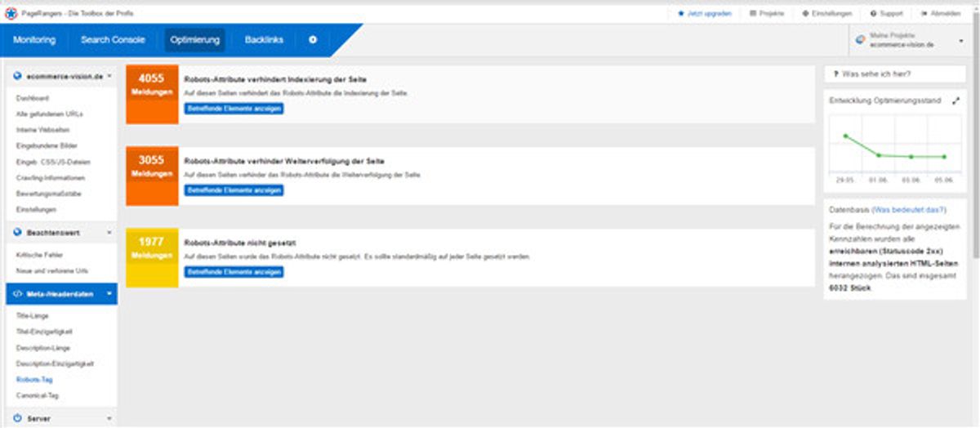
Task: Show affected elements for 3055 Meldungen
Action: (234, 190)
